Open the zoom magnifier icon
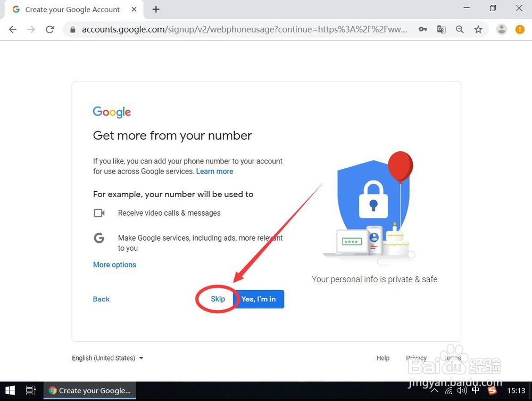Screen dimensions: 532x401 pyautogui.click(x=460, y=29)
